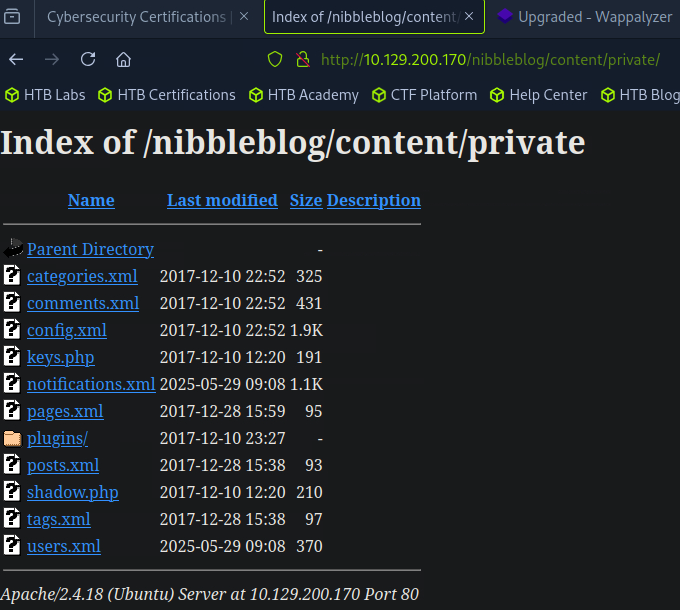This screenshot has height=610, width=680.
Task: Reload the current page
Action: tap(88, 59)
